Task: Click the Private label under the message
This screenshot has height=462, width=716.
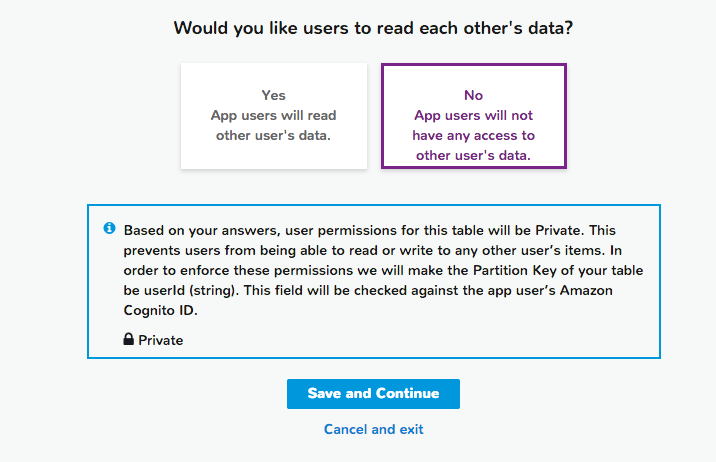Action: [x=160, y=340]
